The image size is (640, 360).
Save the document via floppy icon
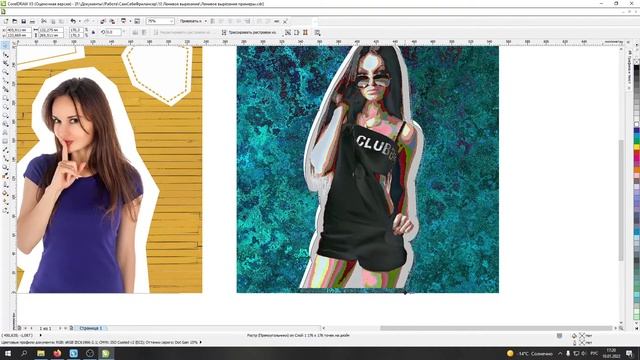point(23,21)
